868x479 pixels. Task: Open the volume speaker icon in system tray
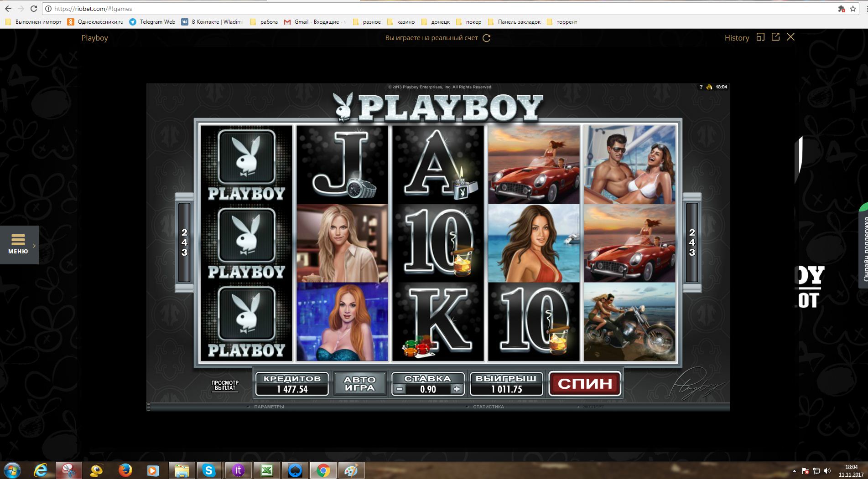click(x=828, y=471)
